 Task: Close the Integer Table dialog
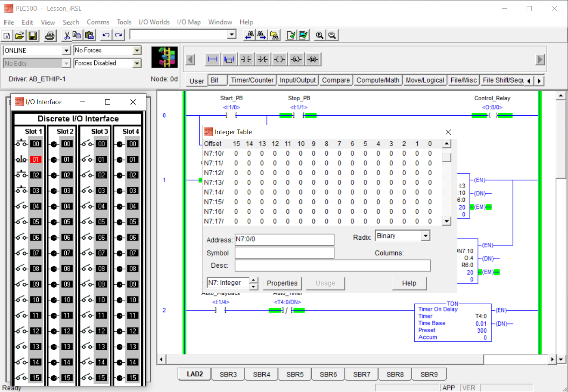pos(448,132)
